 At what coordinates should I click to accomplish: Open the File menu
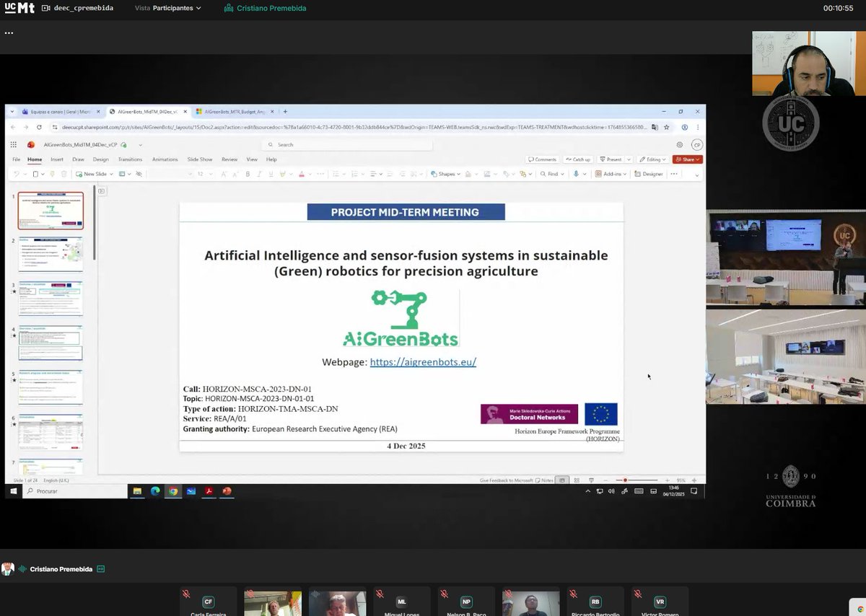[x=16, y=159]
